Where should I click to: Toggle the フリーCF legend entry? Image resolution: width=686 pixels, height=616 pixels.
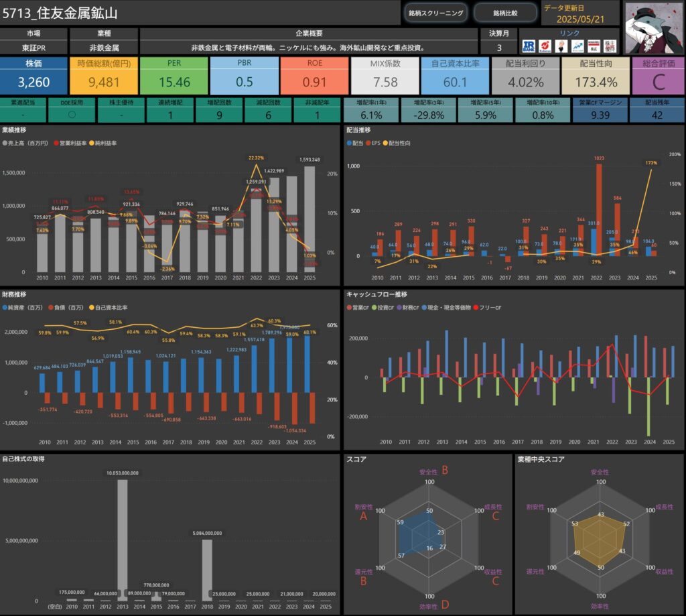[x=488, y=308]
